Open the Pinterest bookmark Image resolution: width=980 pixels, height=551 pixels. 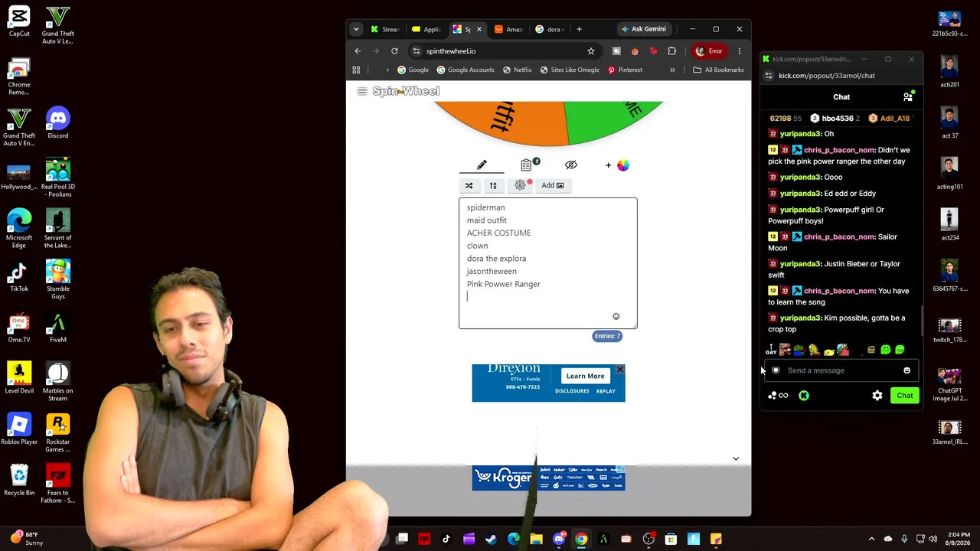(625, 70)
